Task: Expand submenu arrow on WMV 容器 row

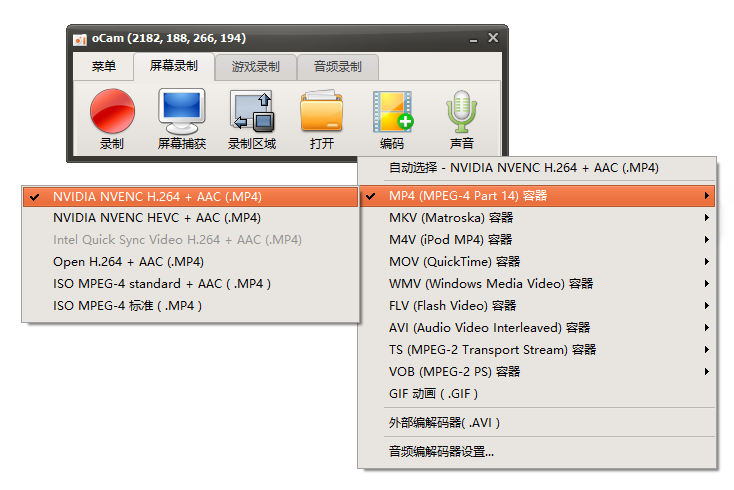Action: click(706, 284)
